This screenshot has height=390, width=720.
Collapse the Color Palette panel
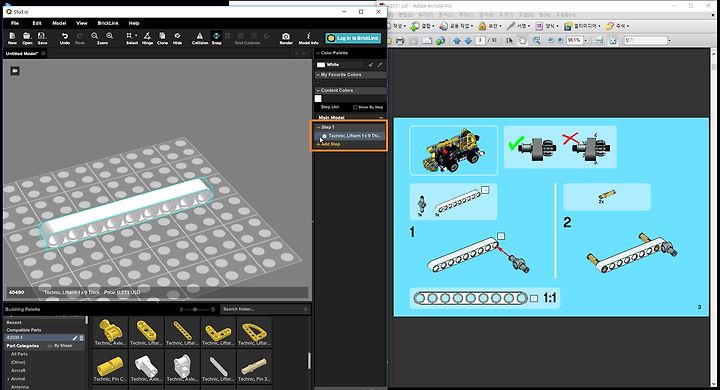point(318,53)
